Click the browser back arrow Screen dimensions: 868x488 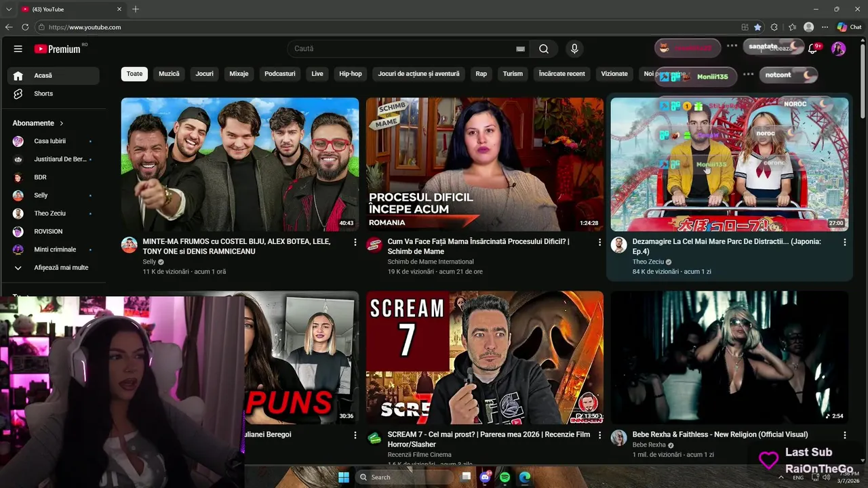(x=9, y=27)
